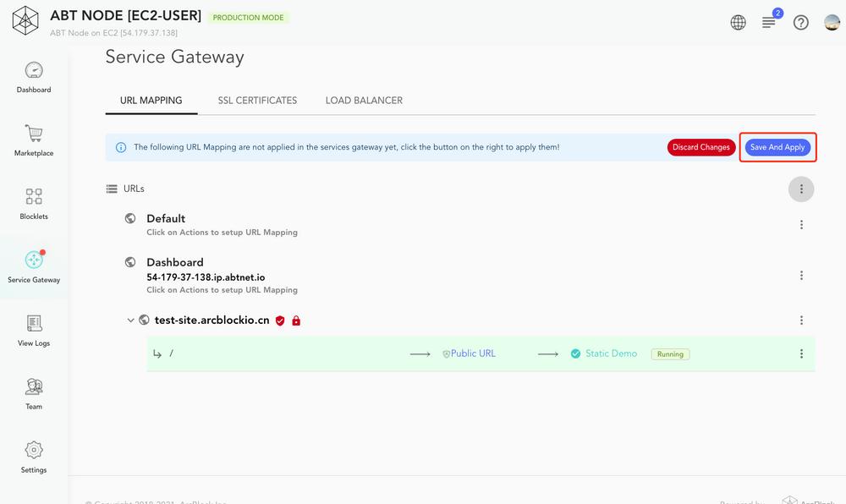Image resolution: width=846 pixels, height=504 pixels.
Task: Open the user avatar menu
Action: point(832,22)
